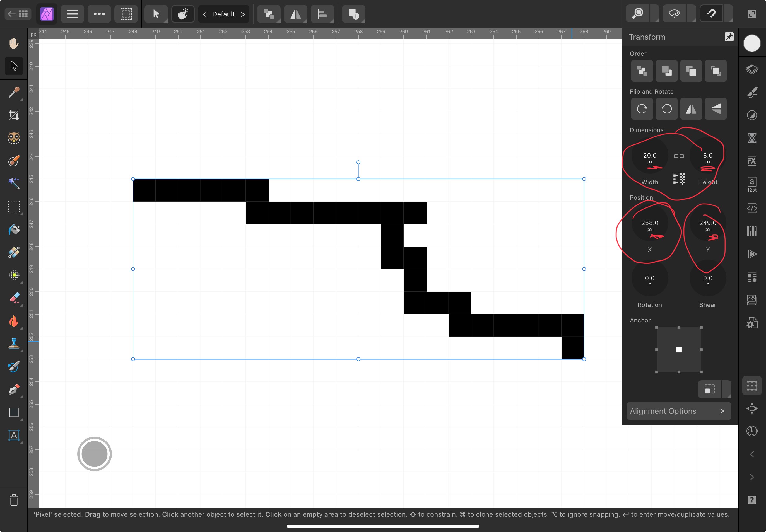Open the Macros play studio
766x532 pixels.
(x=752, y=254)
